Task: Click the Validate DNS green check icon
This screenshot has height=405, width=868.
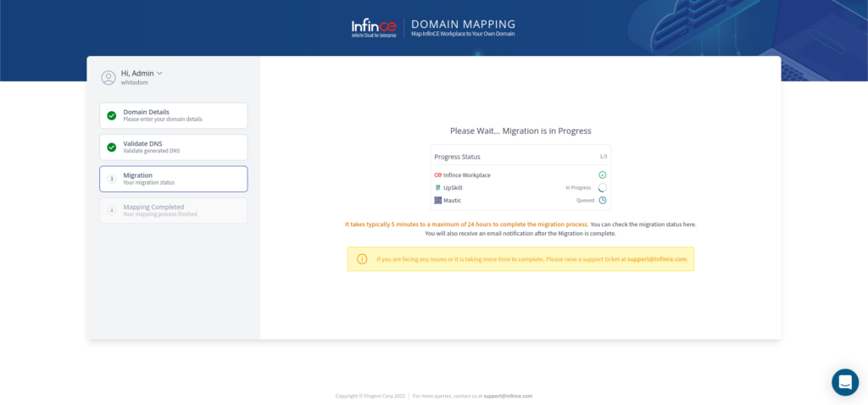Action: pyautogui.click(x=111, y=147)
